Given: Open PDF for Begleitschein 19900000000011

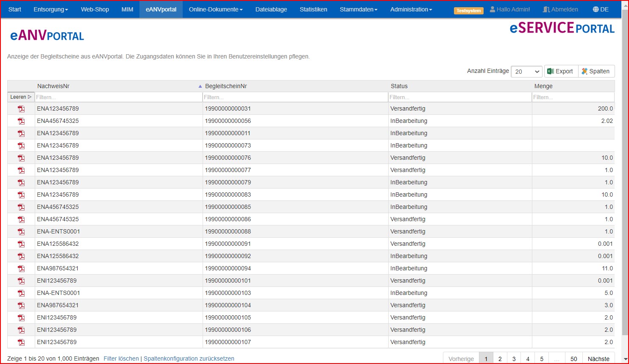Looking at the screenshot, I should tap(21, 133).
